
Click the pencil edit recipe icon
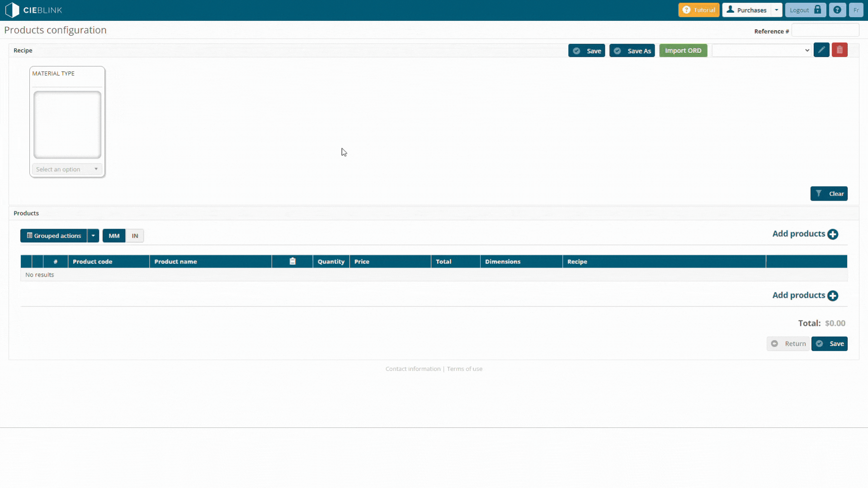[821, 50]
